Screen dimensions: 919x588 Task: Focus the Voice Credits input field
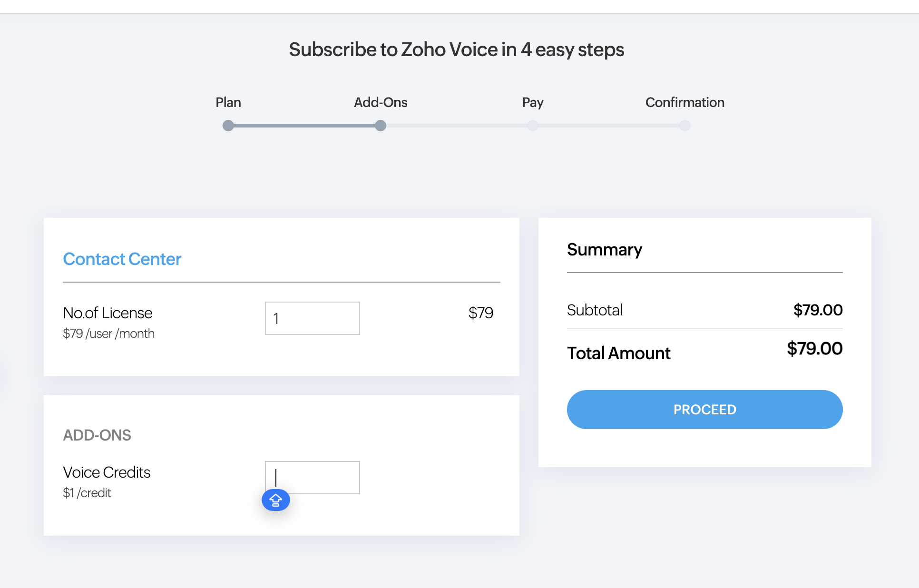click(313, 478)
